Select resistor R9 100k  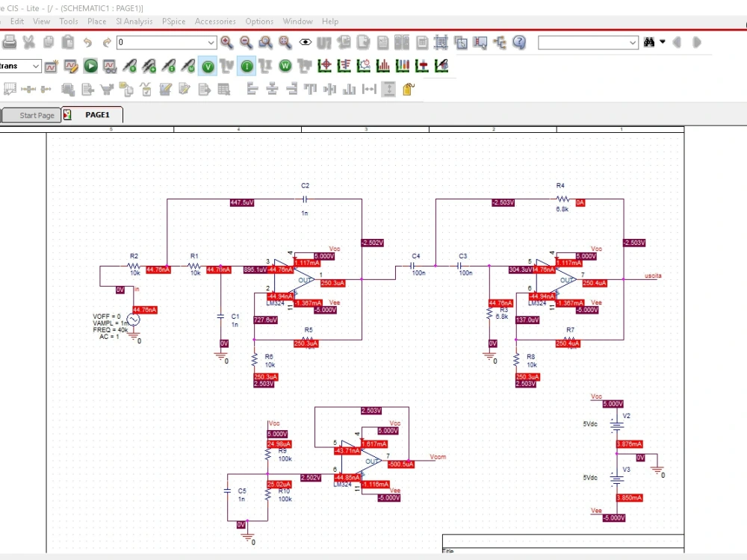pyautogui.click(x=267, y=454)
